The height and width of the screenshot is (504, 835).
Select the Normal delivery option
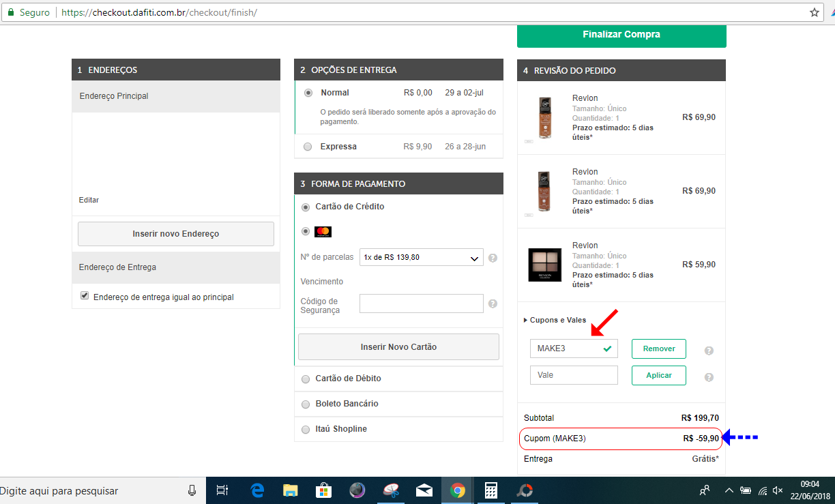pyautogui.click(x=308, y=93)
